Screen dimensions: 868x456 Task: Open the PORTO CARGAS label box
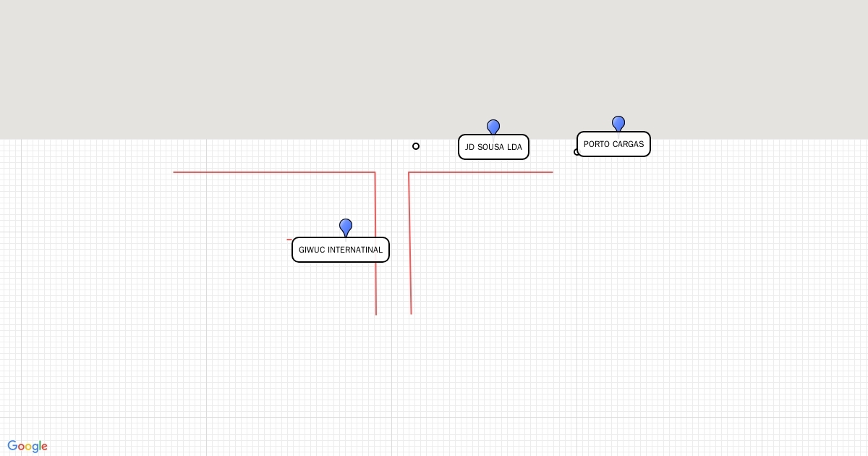613,144
